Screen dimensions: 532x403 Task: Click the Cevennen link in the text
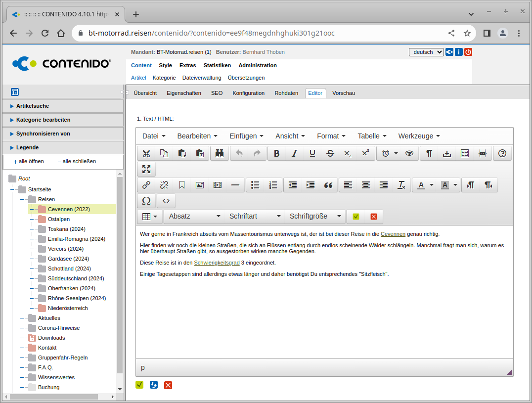393,234
